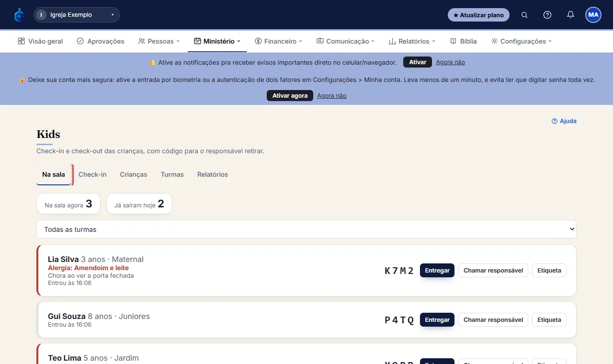The image size is (613, 364).
Task: Click the Alergia: Amendoim e leite warning
Action: 88,268
